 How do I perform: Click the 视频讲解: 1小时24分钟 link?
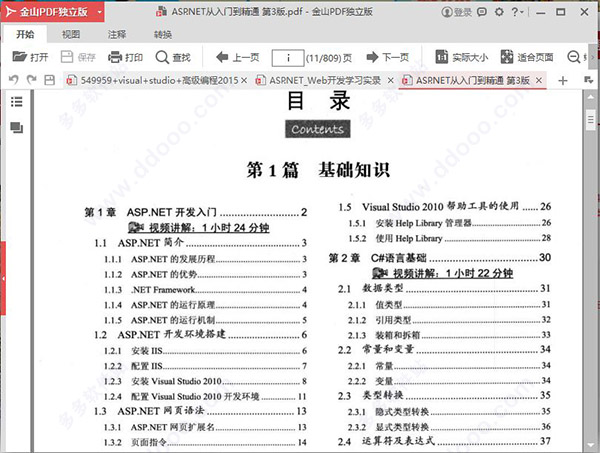pyautogui.click(x=199, y=228)
